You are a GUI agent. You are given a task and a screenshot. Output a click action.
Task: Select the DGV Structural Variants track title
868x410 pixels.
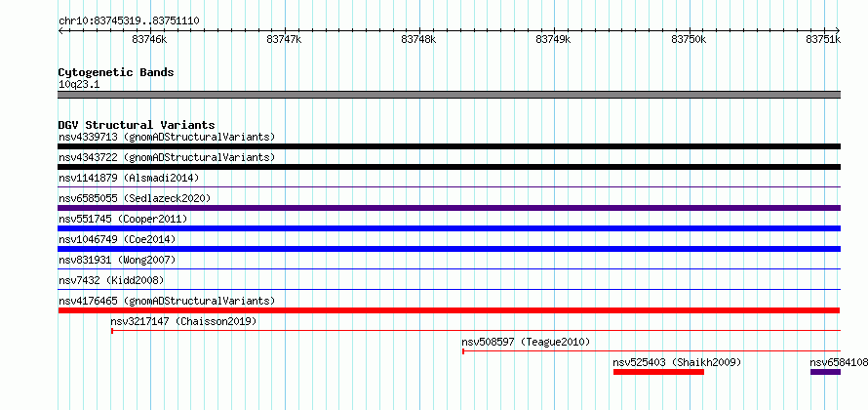[x=137, y=125]
